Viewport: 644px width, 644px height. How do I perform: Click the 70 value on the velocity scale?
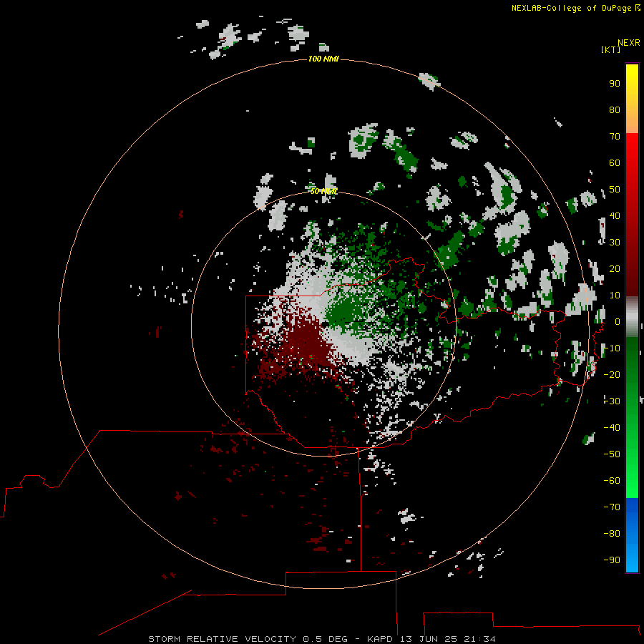[615, 137]
